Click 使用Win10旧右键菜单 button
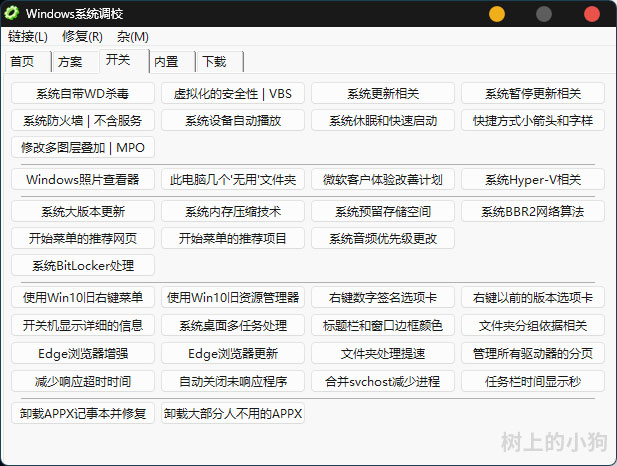The image size is (617, 466). pyautogui.click(x=83, y=297)
